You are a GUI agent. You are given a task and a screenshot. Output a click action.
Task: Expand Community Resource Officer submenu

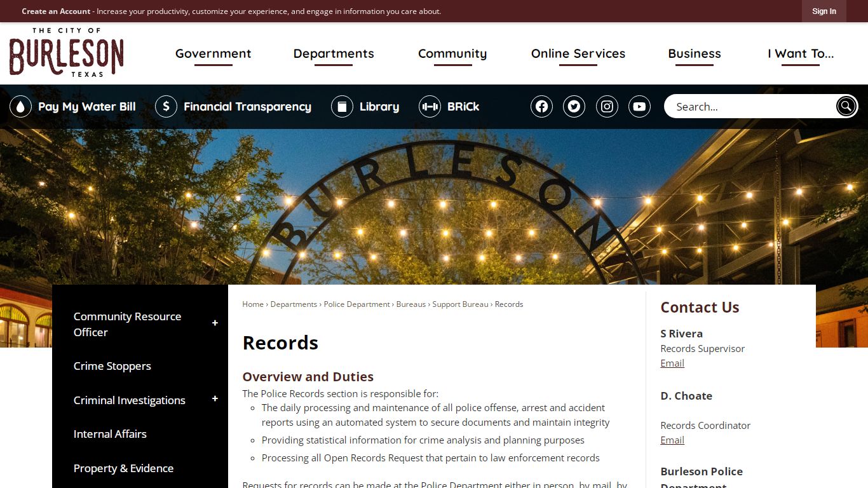click(215, 323)
